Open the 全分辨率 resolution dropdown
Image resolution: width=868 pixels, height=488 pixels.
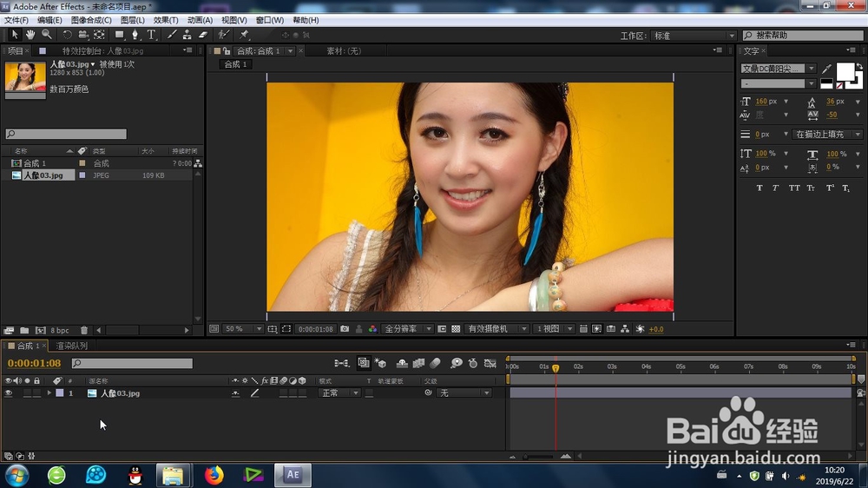tap(407, 329)
